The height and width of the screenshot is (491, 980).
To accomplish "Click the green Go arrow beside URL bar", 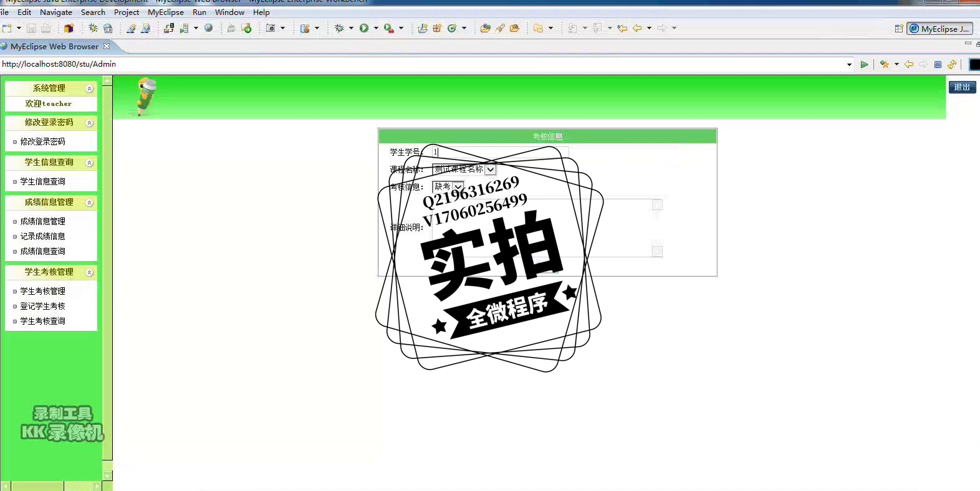I will pyautogui.click(x=864, y=64).
